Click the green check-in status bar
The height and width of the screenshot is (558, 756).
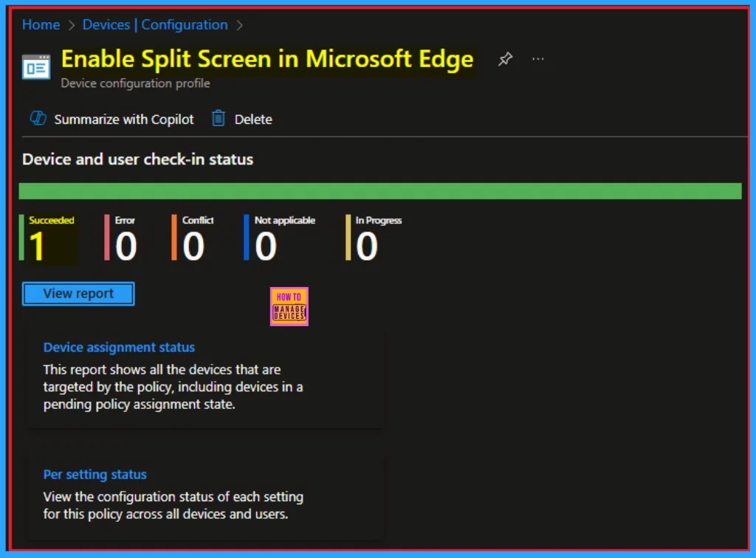point(380,191)
